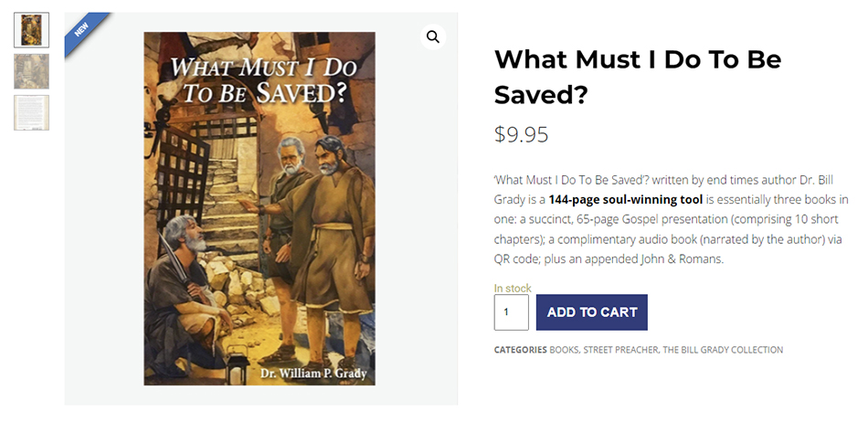
Task: Click the $9.95 price
Action: click(521, 135)
